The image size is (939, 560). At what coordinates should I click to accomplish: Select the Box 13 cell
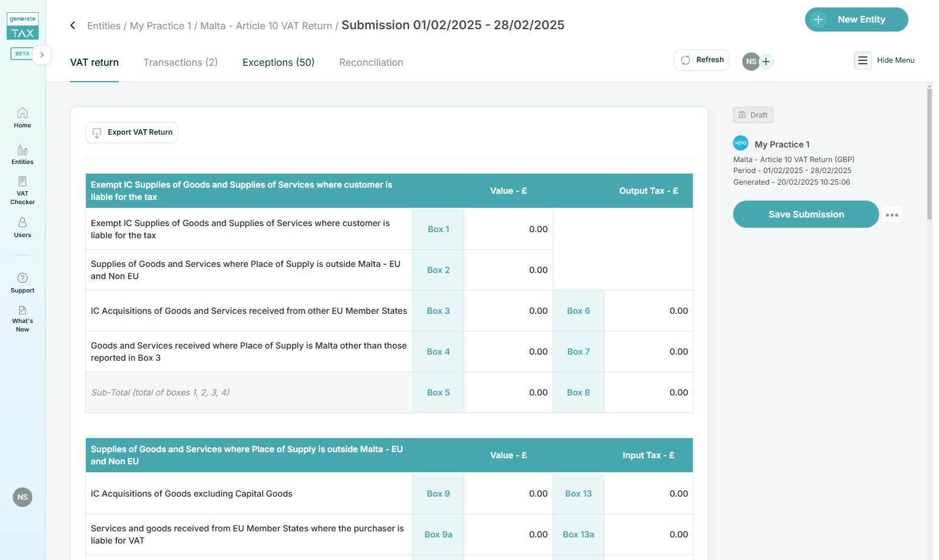[578, 494]
